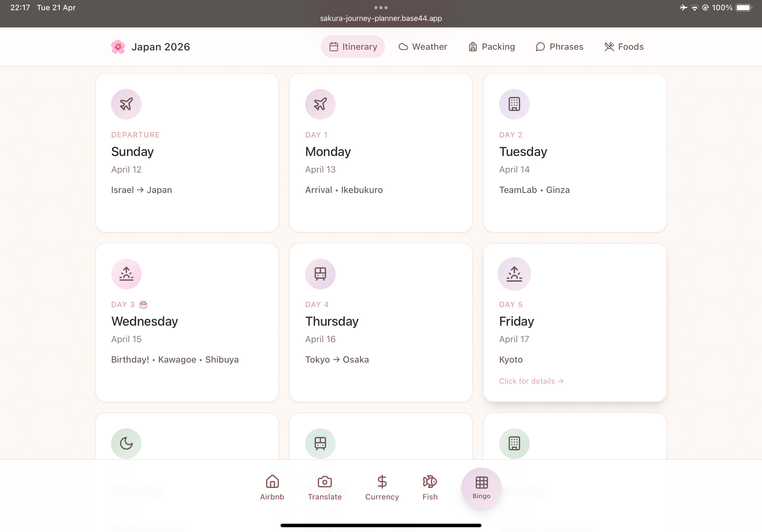Go to the Phrases tab
The width and height of the screenshot is (762, 532).
point(559,47)
